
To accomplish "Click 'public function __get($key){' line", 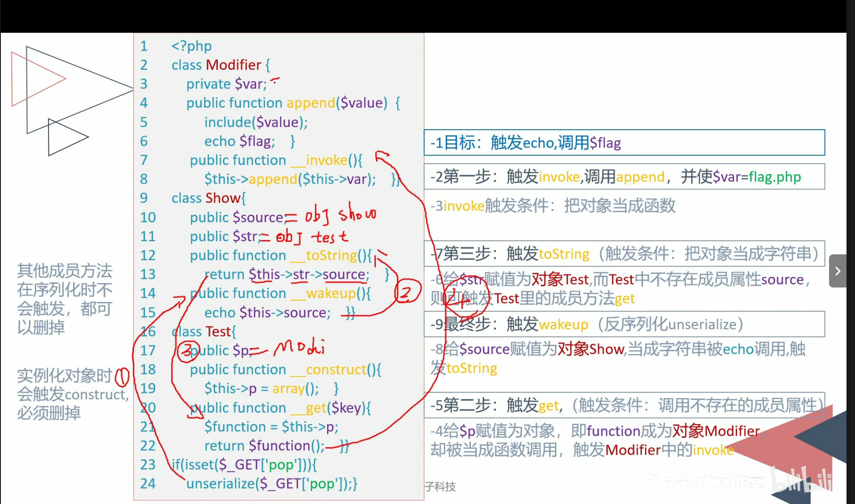I will pyautogui.click(x=280, y=408).
